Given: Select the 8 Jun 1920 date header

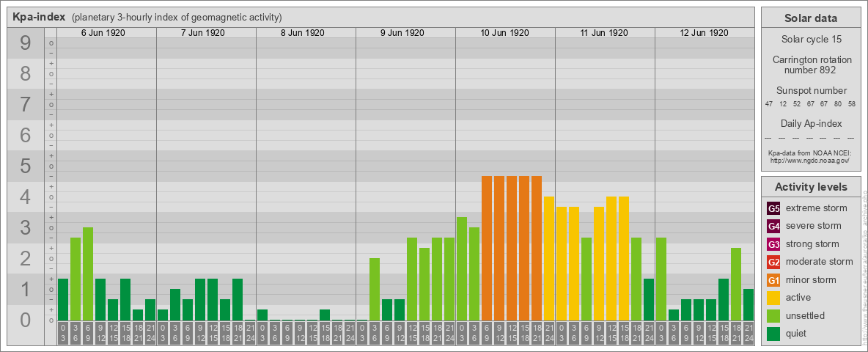Looking at the screenshot, I should point(302,33).
